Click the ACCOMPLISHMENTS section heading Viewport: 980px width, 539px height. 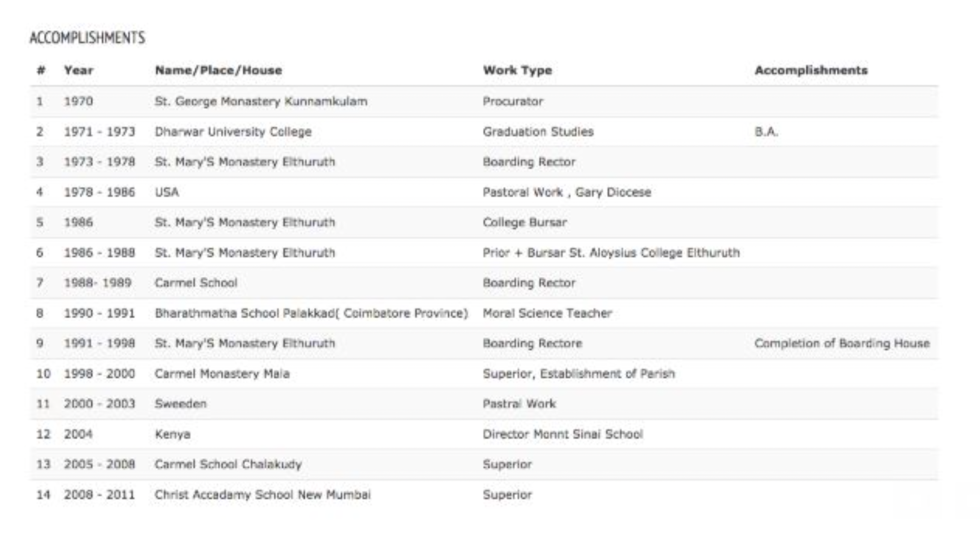click(x=87, y=38)
